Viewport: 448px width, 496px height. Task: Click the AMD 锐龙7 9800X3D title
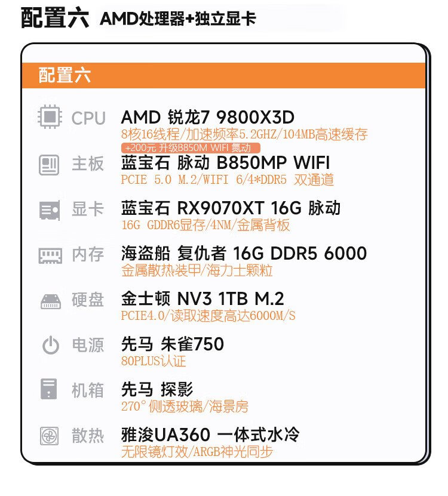[207, 117]
